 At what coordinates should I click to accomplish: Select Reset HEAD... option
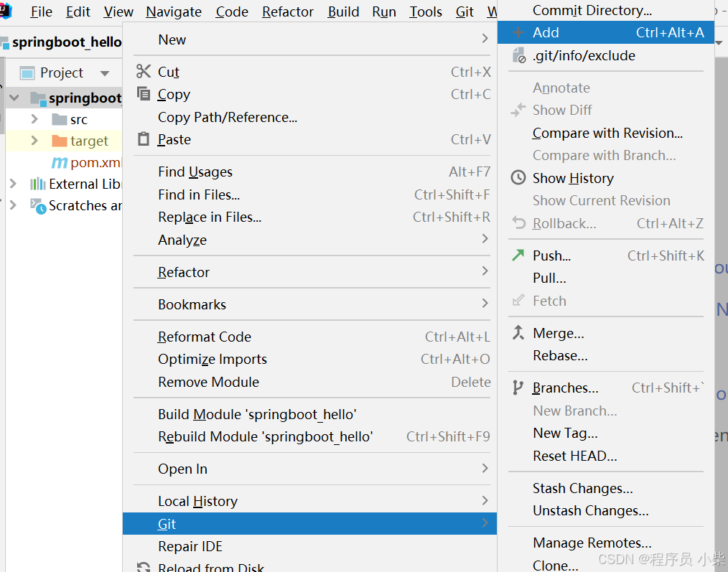coord(605,456)
